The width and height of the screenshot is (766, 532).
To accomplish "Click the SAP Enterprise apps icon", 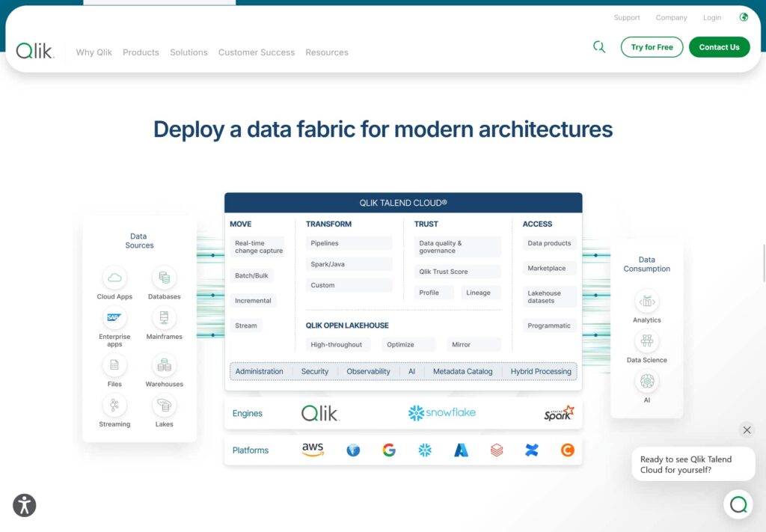I will click(x=114, y=317).
